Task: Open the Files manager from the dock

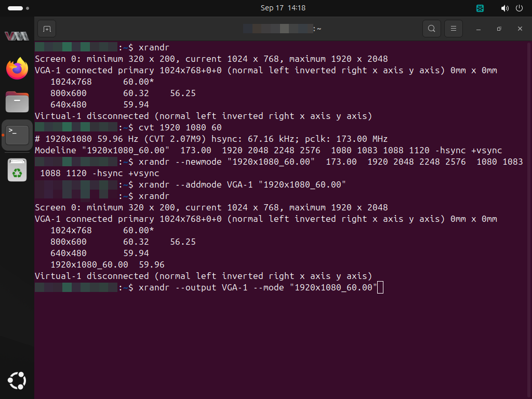Action: click(17, 101)
